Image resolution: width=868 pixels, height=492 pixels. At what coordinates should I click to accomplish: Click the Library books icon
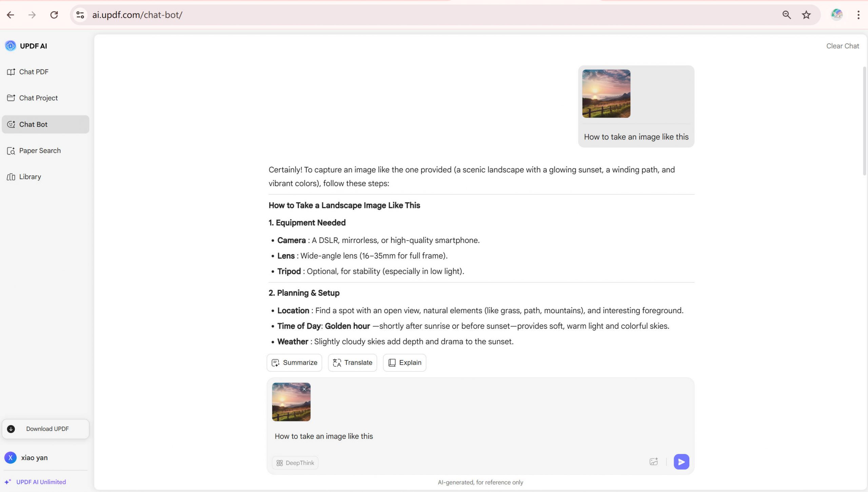pos(11,177)
